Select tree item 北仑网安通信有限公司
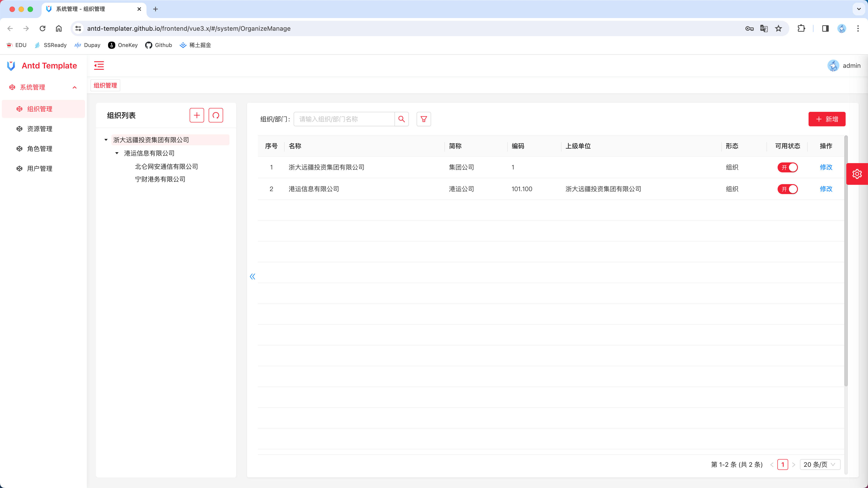Image resolution: width=868 pixels, height=488 pixels. point(166,166)
